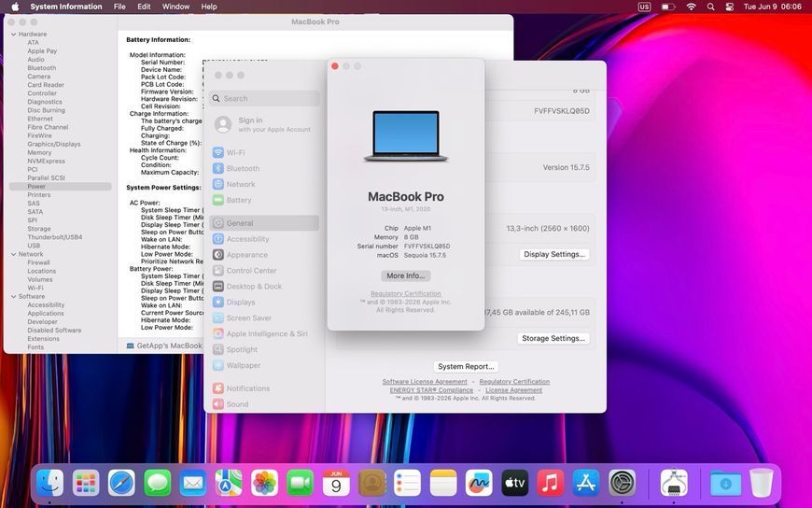Select NVMExpress in hardware list
This screenshot has width=812, height=508.
coord(46,162)
